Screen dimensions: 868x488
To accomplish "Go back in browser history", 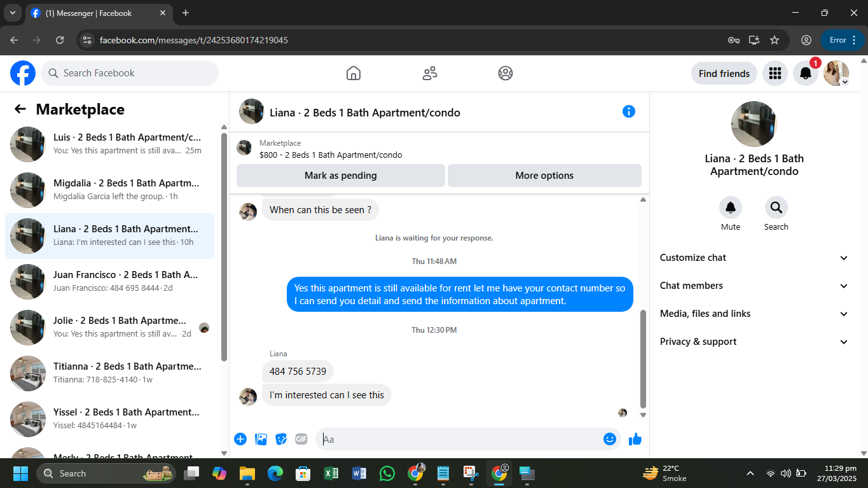I will [15, 40].
